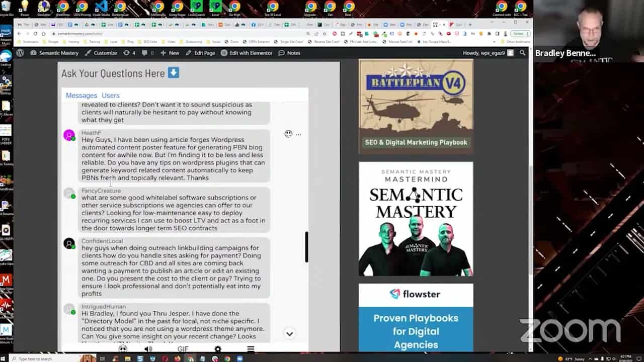Switch to the Messages tab
Image resolution: width=644 pixels, height=362 pixels.
pyautogui.click(x=81, y=96)
